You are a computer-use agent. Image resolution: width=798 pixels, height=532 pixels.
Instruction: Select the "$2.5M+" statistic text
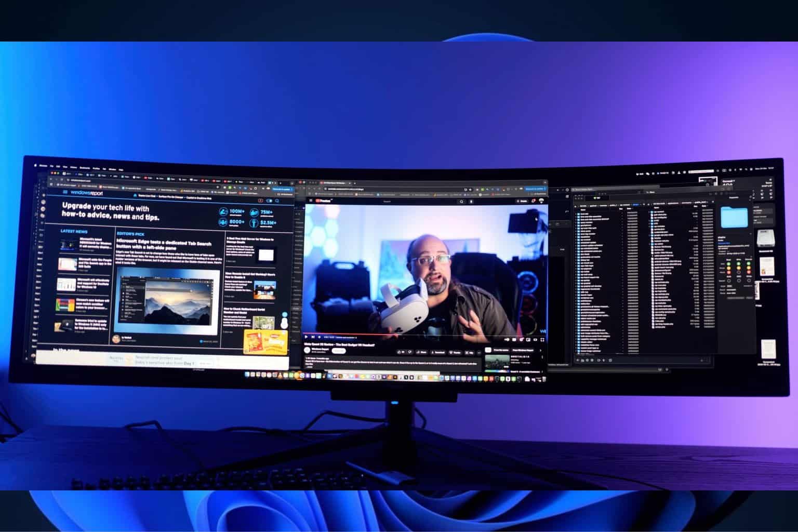point(269,222)
